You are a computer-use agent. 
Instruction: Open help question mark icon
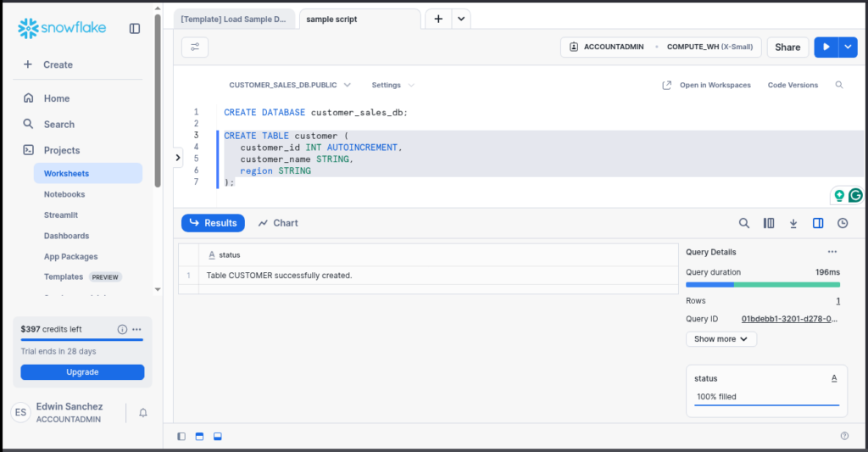coord(844,436)
